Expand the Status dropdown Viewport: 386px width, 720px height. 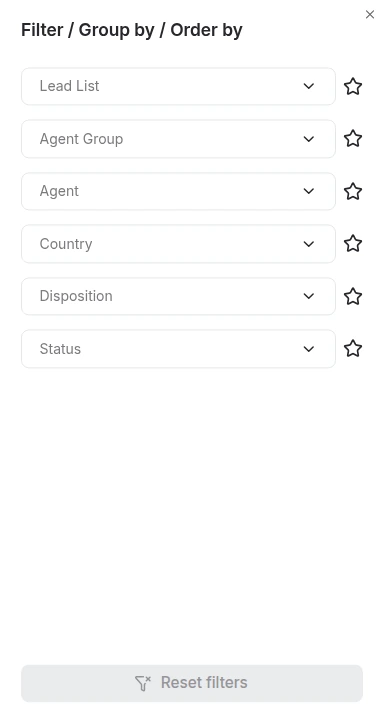pos(178,349)
